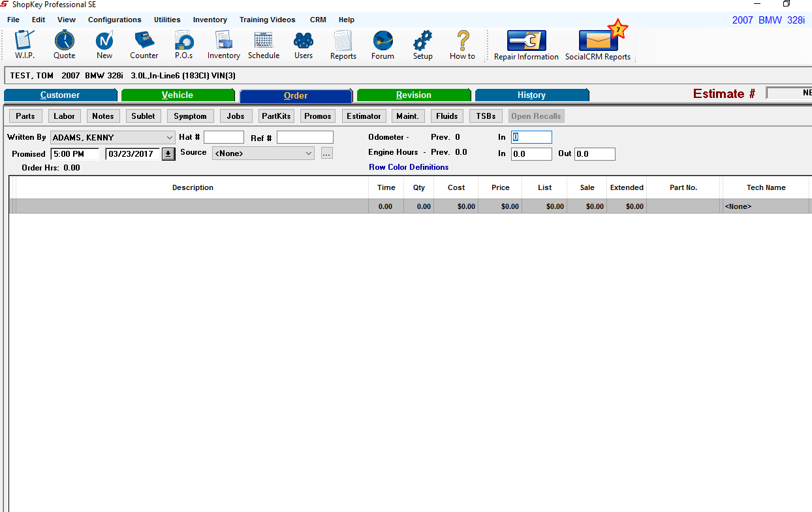Open the View menu

67,20
